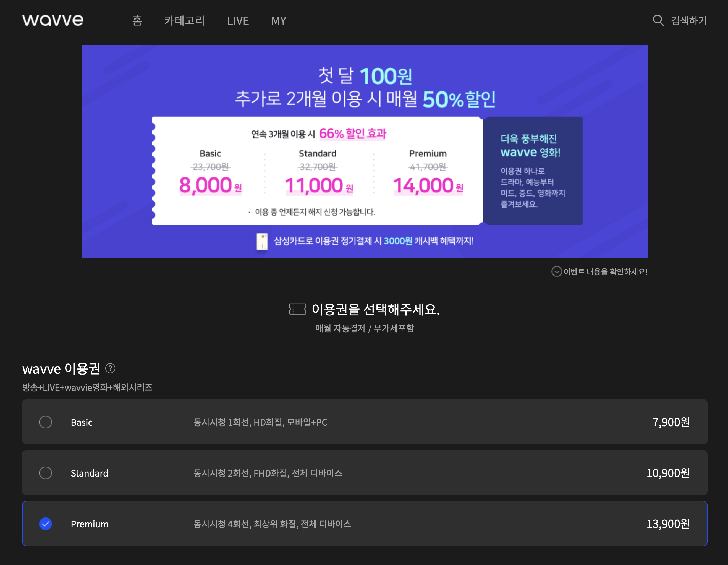Image resolution: width=728 pixels, height=565 pixels.
Task: Click the Samsung card icon in banner
Action: pos(262,241)
